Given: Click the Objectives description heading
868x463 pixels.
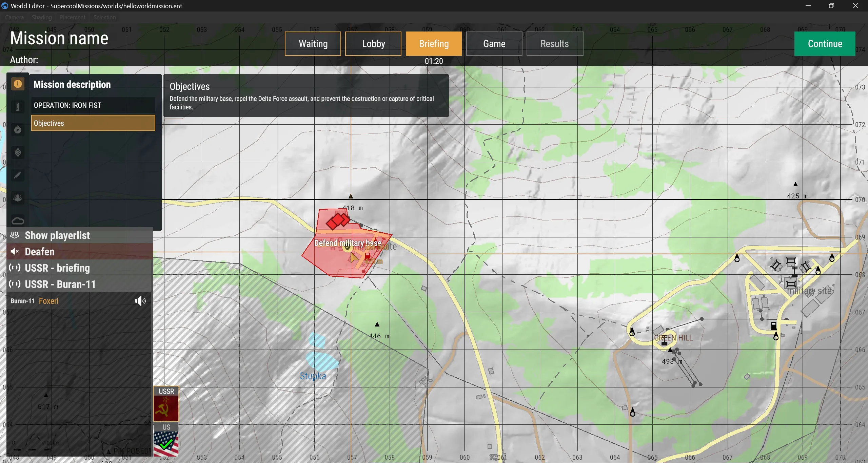Looking at the screenshot, I should click(x=190, y=87).
